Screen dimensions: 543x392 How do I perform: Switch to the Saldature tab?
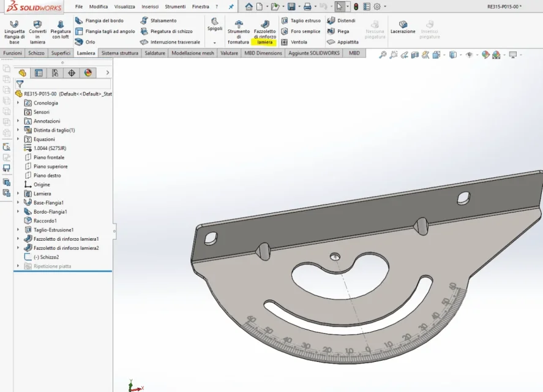155,53
